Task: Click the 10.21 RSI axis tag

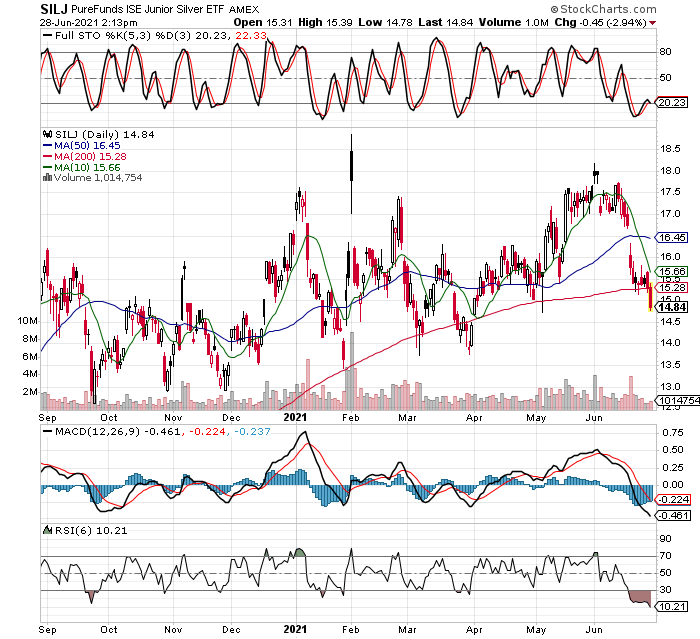Action: click(672, 606)
